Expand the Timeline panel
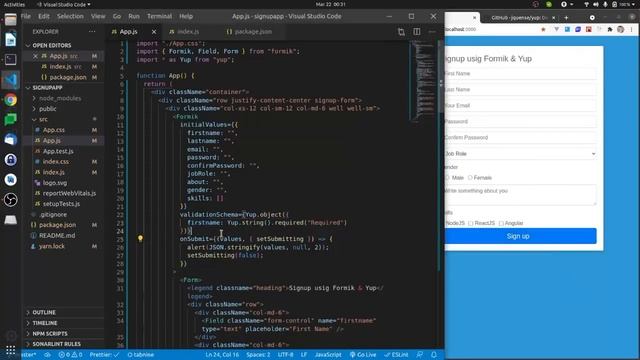The height and width of the screenshot is (360, 640). pos(64,323)
